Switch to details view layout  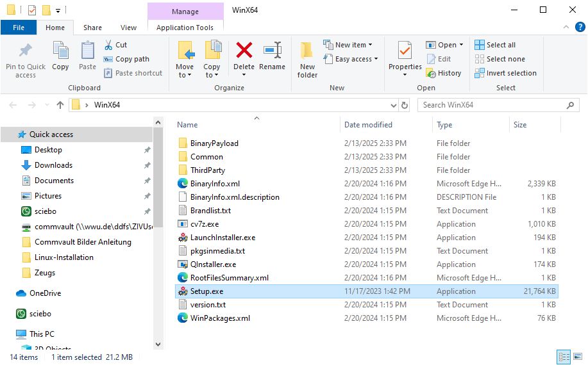coord(564,357)
